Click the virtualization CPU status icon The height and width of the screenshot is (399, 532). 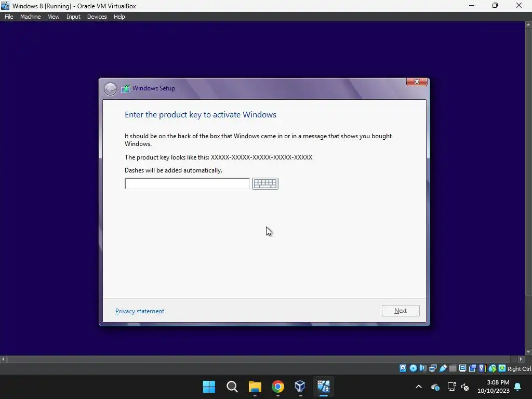tap(483, 368)
